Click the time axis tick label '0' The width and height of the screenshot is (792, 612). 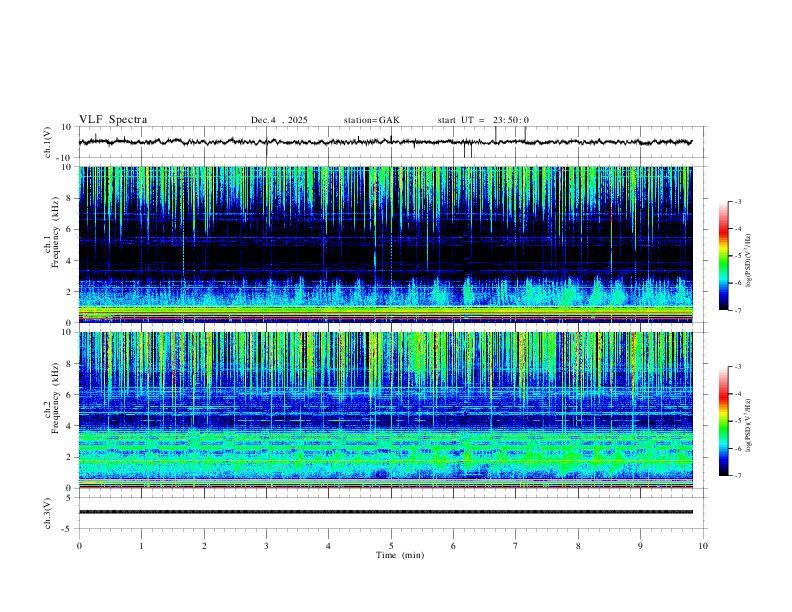coord(79,546)
